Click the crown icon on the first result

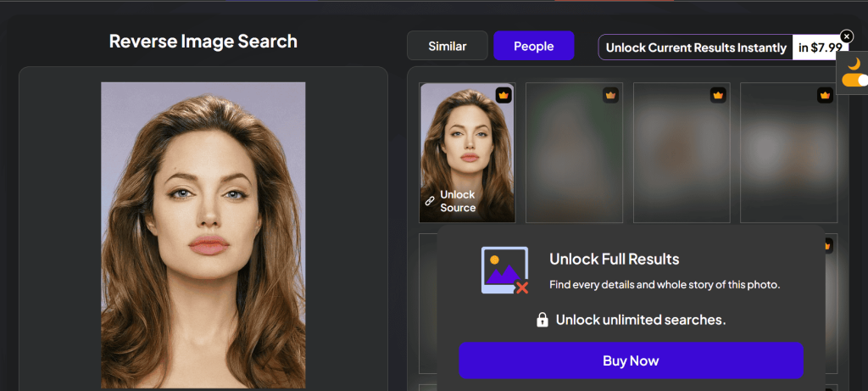504,95
